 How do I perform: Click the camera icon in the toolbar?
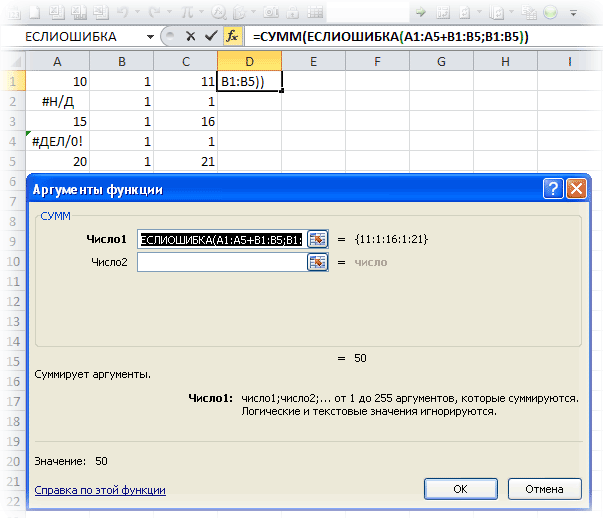tap(271, 12)
